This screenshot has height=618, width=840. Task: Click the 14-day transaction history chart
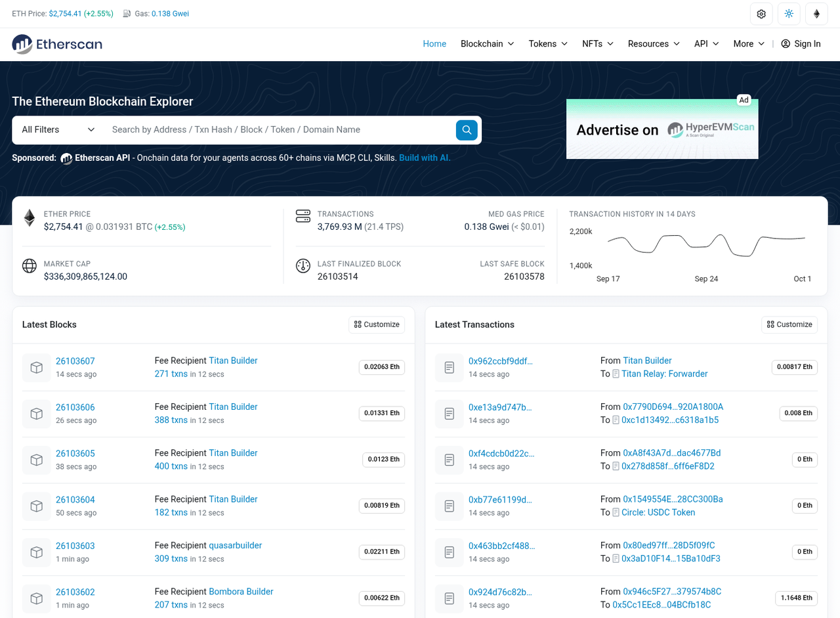tap(705, 246)
